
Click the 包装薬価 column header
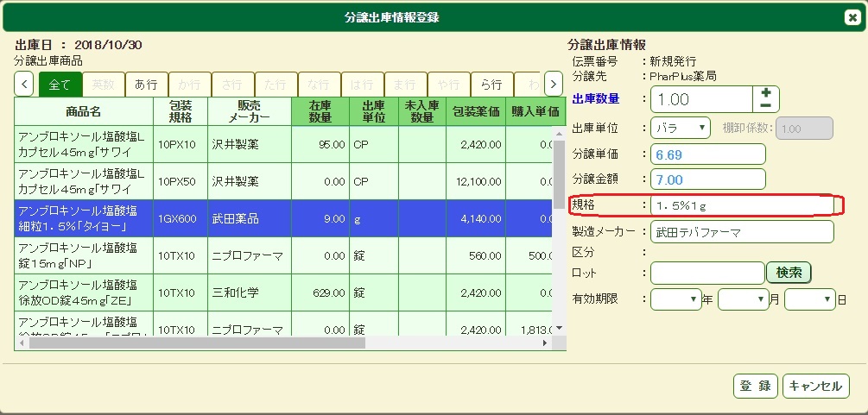coord(476,111)
